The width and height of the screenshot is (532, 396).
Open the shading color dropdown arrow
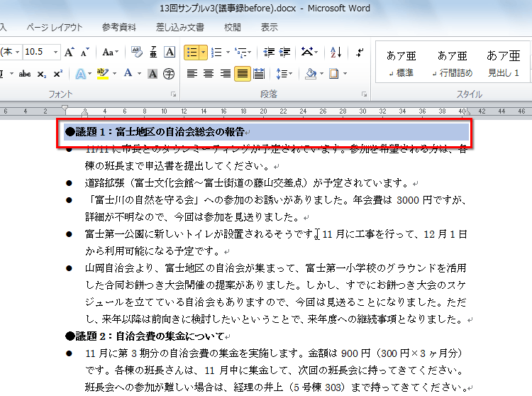pos(321,74)
